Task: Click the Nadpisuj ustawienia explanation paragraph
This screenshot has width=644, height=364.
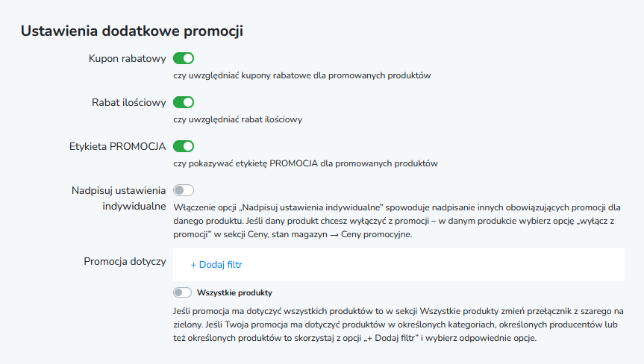Action: 397,221
